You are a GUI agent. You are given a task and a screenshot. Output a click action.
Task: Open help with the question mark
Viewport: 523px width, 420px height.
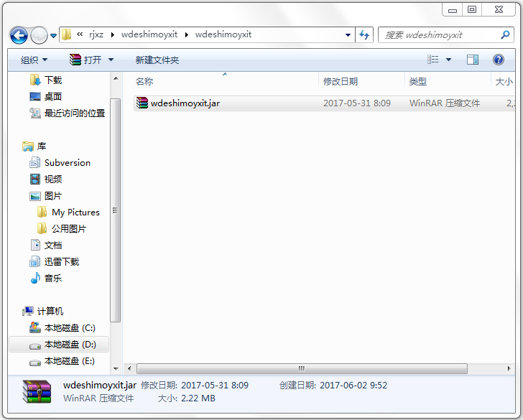click(499, 60)
